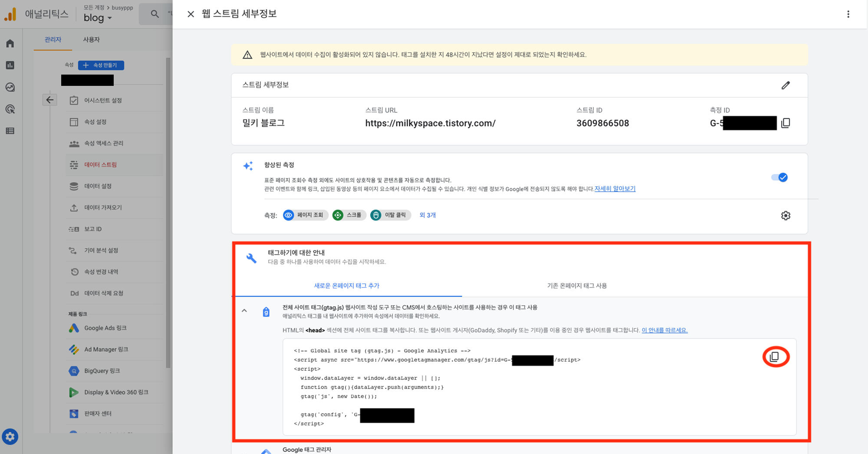This screenshot has width=868, height=454.
Task: Open Admin gear at bottom left
Action: point(10,437)
